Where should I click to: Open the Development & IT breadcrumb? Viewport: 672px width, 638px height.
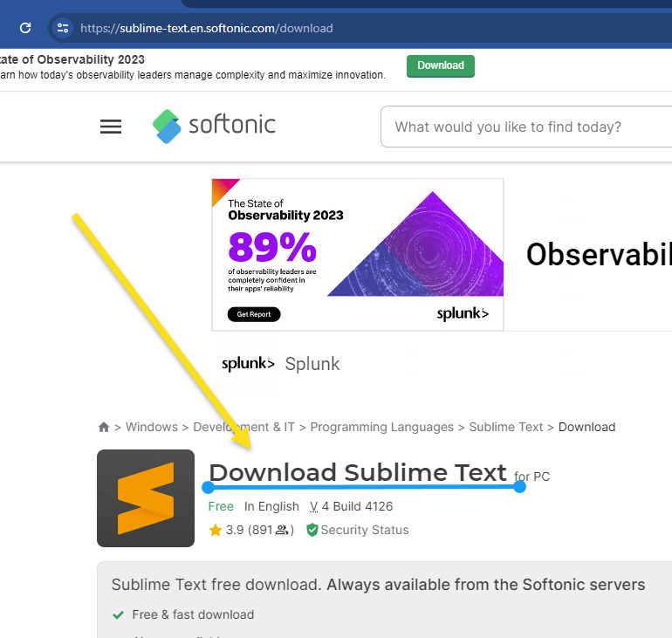243,427
